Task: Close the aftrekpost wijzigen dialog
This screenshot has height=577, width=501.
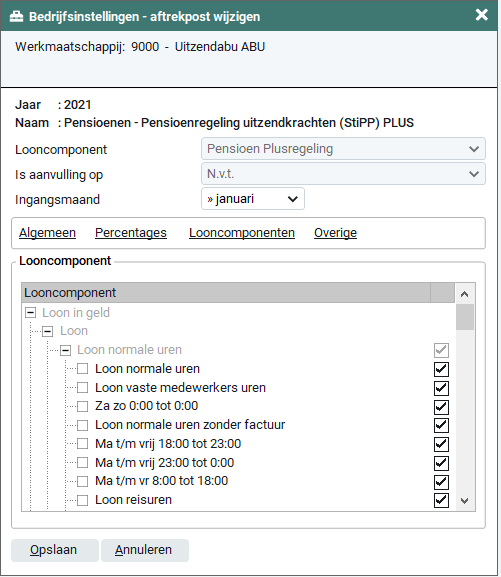Action: pos(481,15)
